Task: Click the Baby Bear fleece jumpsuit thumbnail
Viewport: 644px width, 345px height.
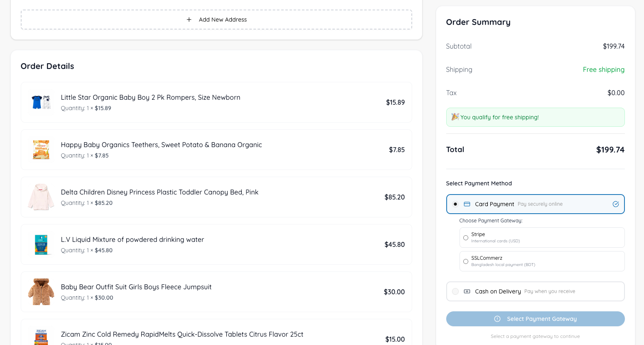Action: pos(41,291)
